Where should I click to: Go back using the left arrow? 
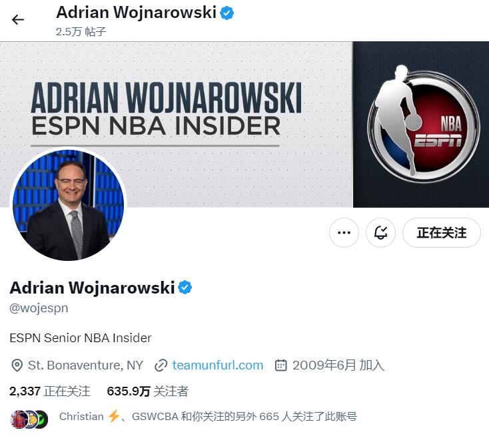(18, 19)
